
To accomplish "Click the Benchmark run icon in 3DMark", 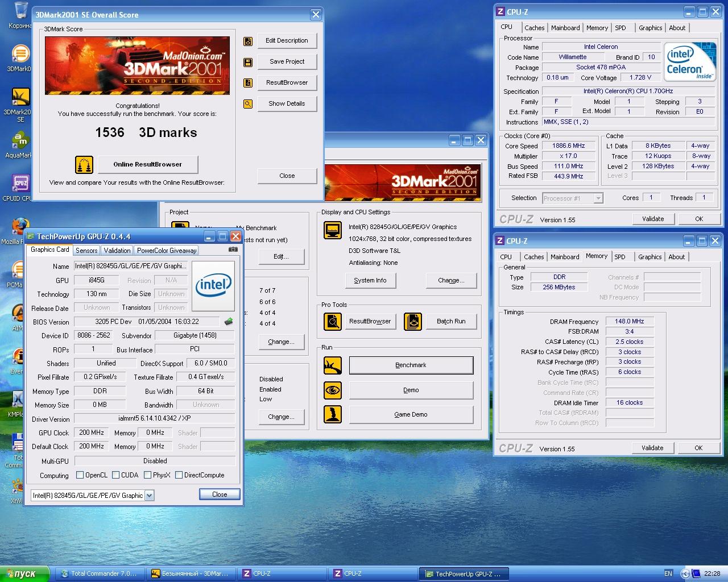I will pos(333,365).
